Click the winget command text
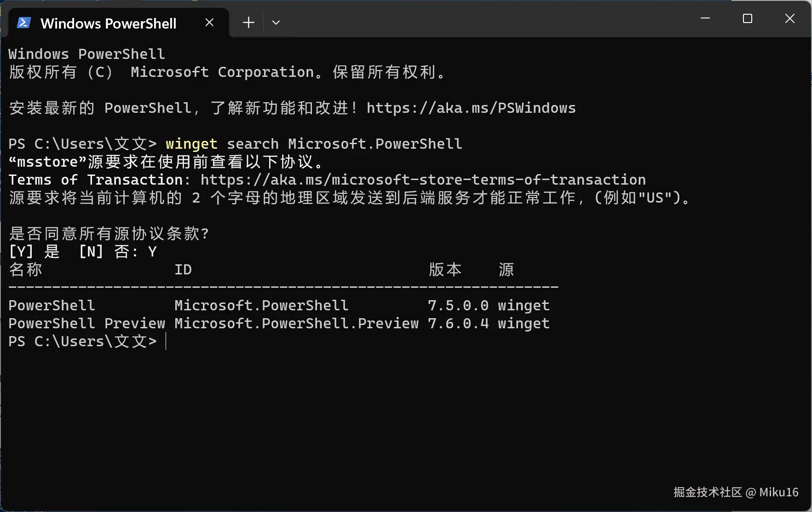 pos(191,144)
